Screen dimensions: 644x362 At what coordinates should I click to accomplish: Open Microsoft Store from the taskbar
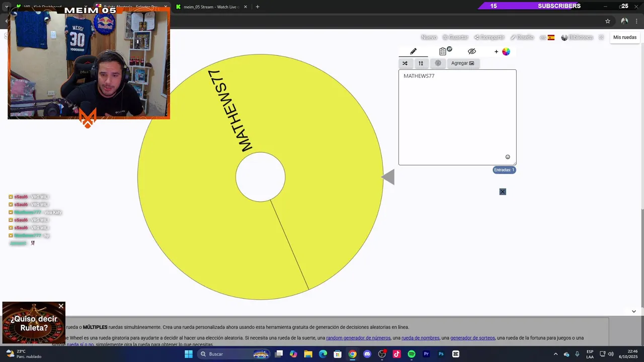[338, 354]
